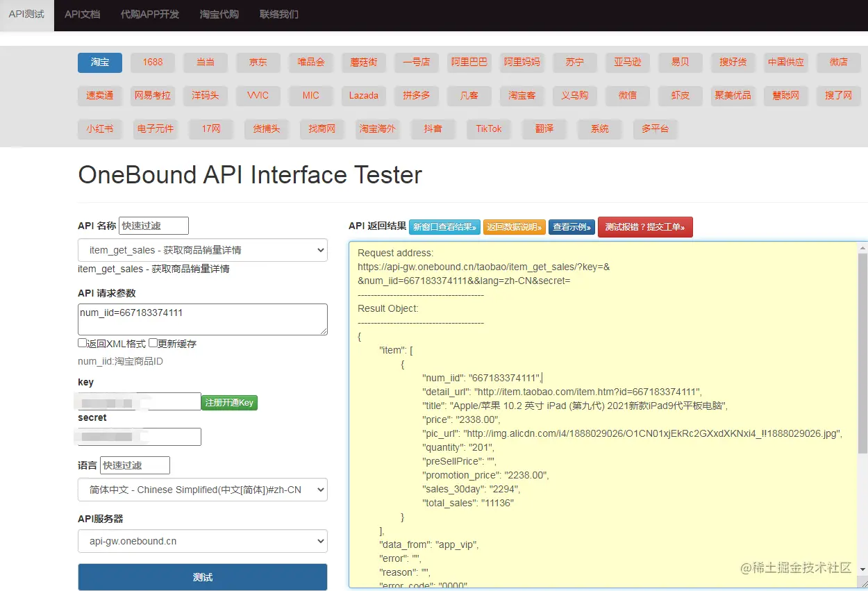868x591 pixels.
Task: Pick the 淘宝客 platform
Action: point(522,96)
